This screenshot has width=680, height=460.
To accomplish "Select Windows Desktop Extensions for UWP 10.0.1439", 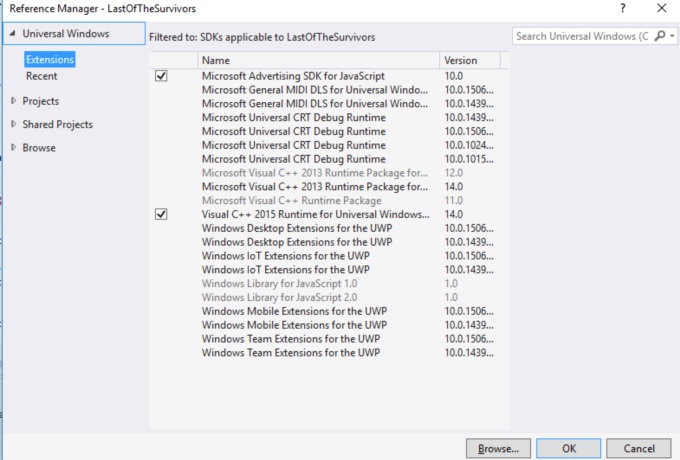I will 329,242.
